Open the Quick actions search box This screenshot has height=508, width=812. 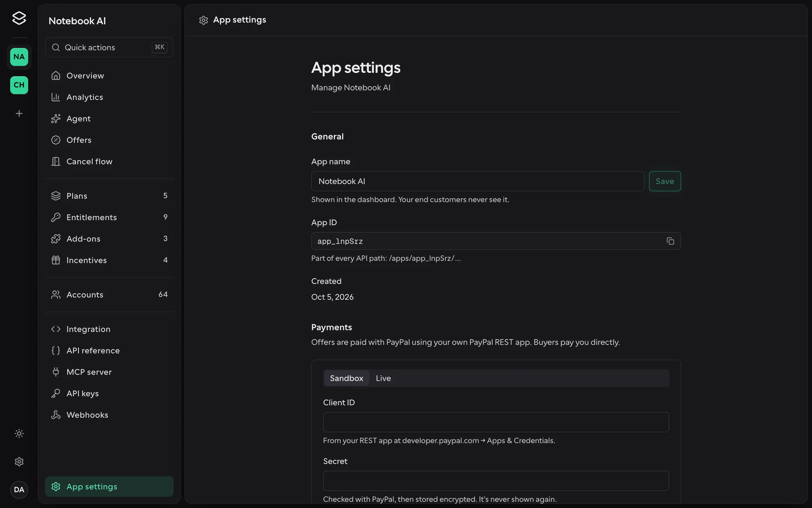109,47
